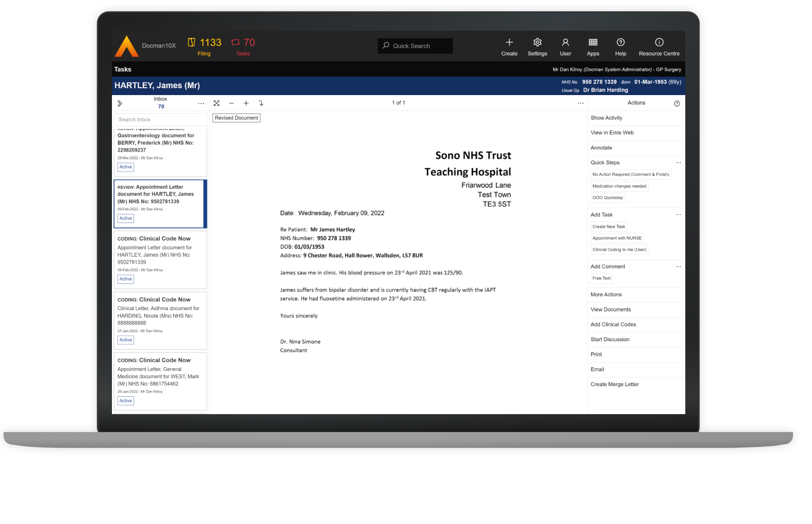Select Create Merge Letter action
The image size is (812, 524).
tap(636, 385)
